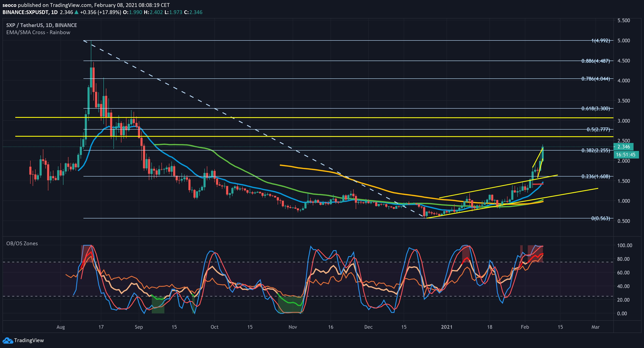The height and width of the screenshot is (348, 644).
Task: Click the current price tag 2.346
Action: coord(623,147)
